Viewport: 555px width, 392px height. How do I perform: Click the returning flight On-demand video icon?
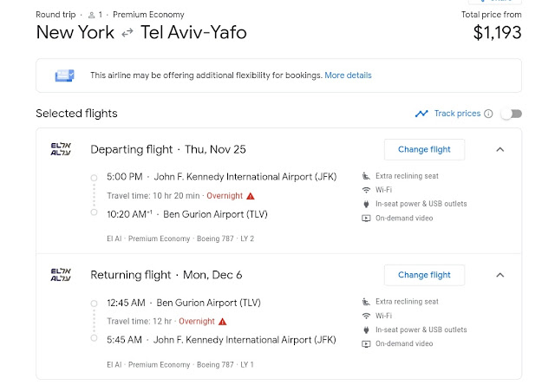(x=366, y=343)
